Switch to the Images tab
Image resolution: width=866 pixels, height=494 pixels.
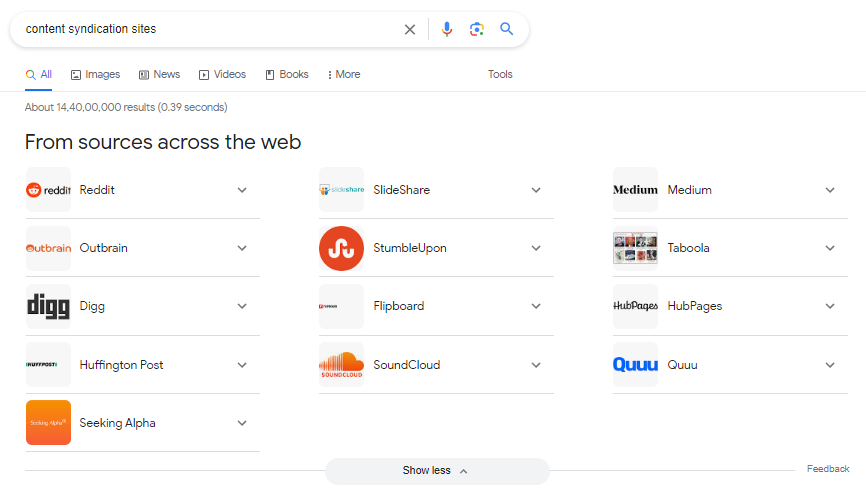95,75
